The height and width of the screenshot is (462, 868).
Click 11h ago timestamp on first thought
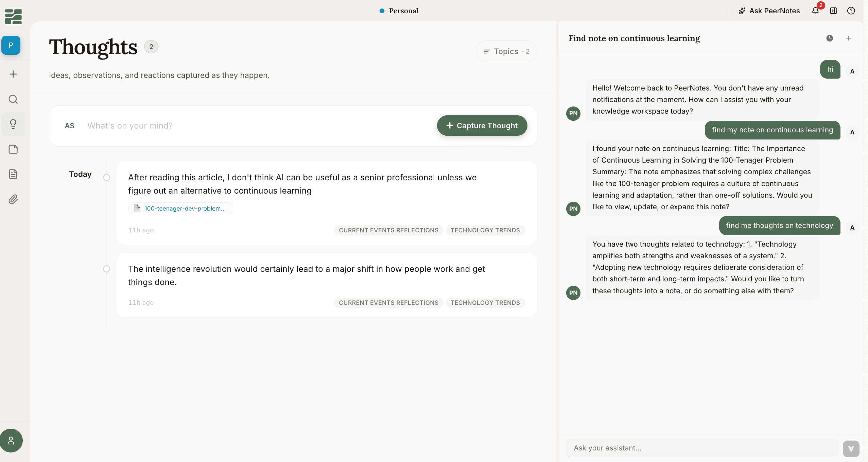(x=141, y=230)
